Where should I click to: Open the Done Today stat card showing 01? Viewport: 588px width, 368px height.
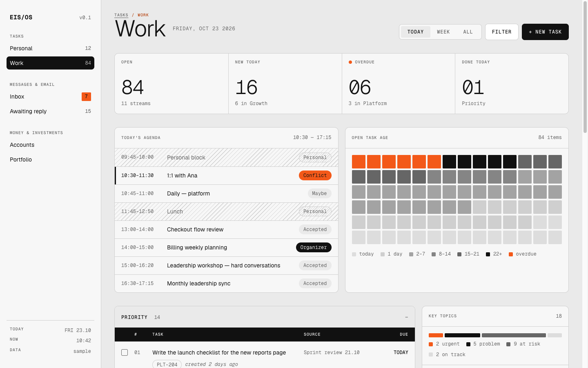point(512,83)
